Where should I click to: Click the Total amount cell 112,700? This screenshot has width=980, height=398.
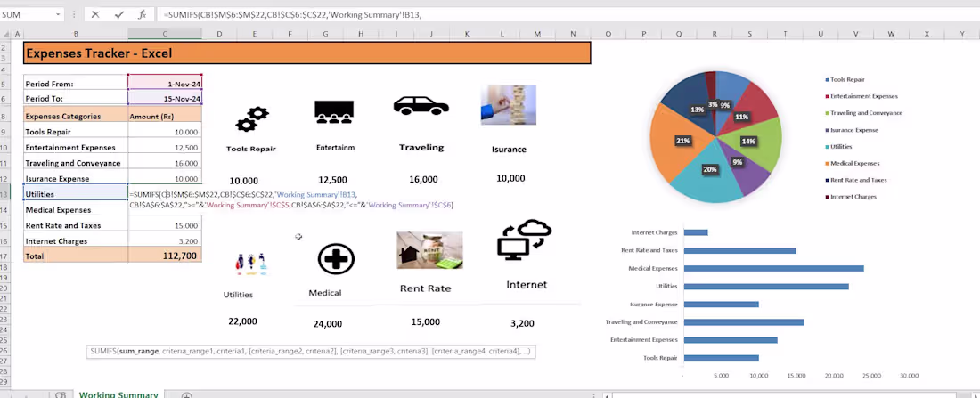tap(165, 255)
